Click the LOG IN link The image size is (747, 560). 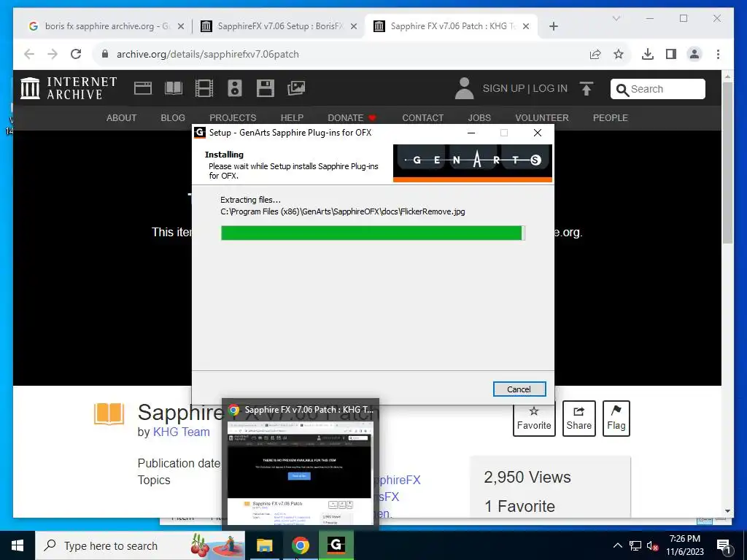click(x=550, y=88)
